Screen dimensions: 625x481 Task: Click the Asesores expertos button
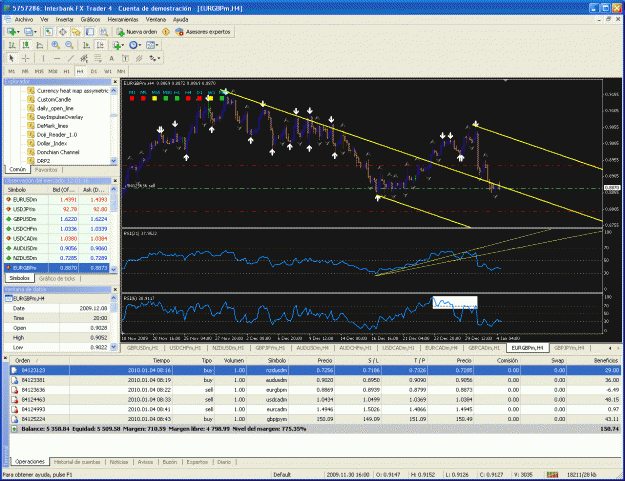point(203,32)
